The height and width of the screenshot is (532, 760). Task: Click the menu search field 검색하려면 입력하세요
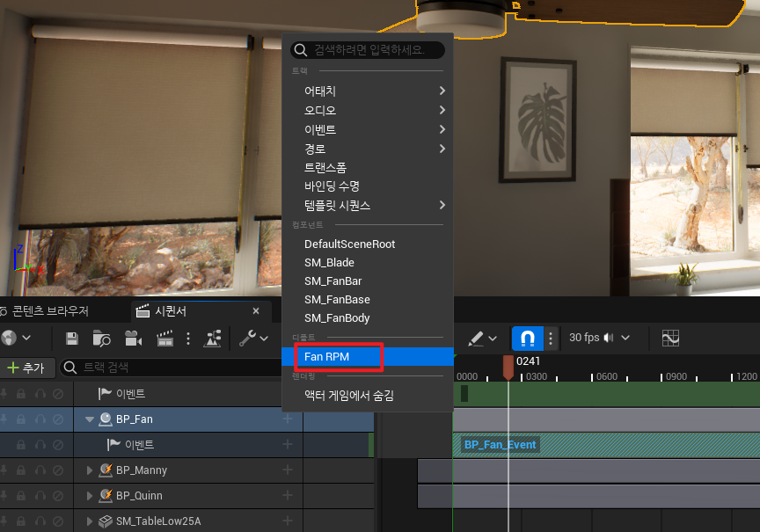368,50
